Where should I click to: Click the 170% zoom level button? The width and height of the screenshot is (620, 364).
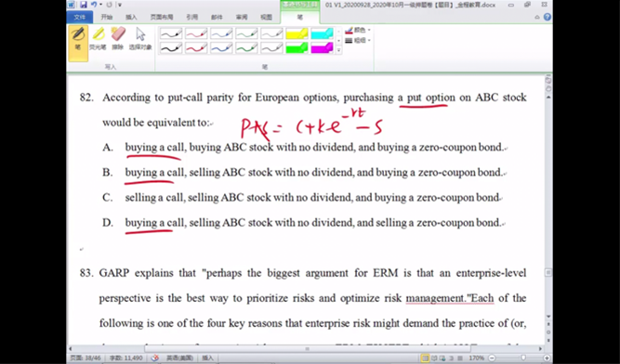tap(477, 358)
